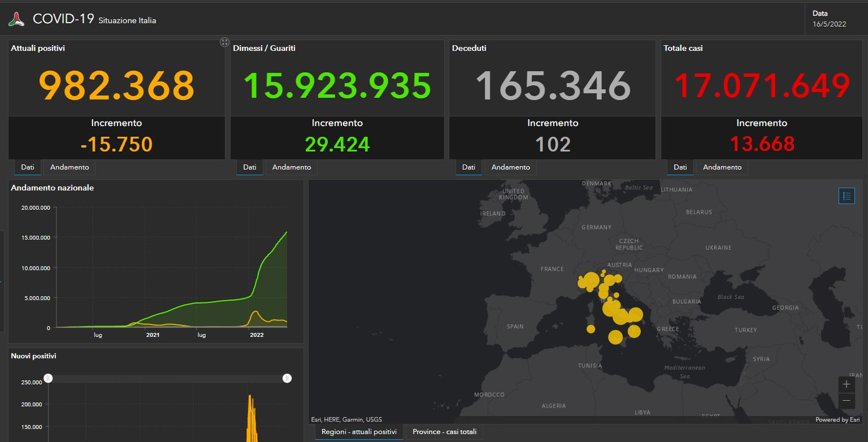This screenshot has width=868, height=442.
Task: Select Dati tab under Dimessi / Guariti
Action: point(250,167)
